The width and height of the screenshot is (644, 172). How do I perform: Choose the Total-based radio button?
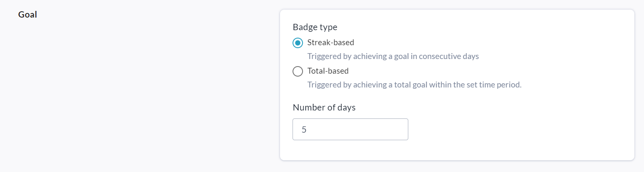(298, 71)
